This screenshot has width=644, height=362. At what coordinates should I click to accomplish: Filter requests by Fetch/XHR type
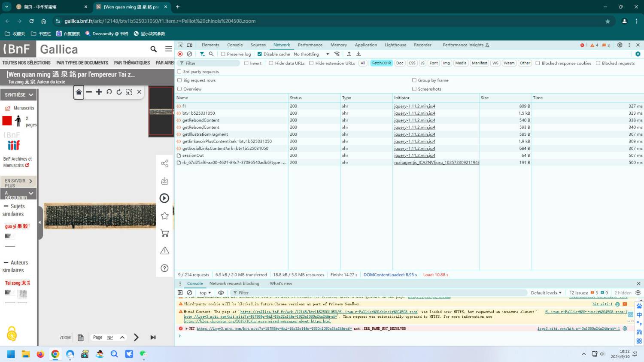381,63
